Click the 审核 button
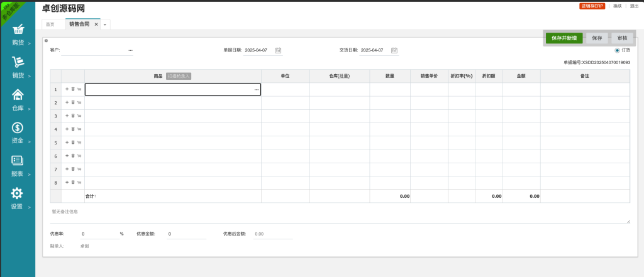The width and height of the screenshot is (644, 277). [x=622, y=38]
